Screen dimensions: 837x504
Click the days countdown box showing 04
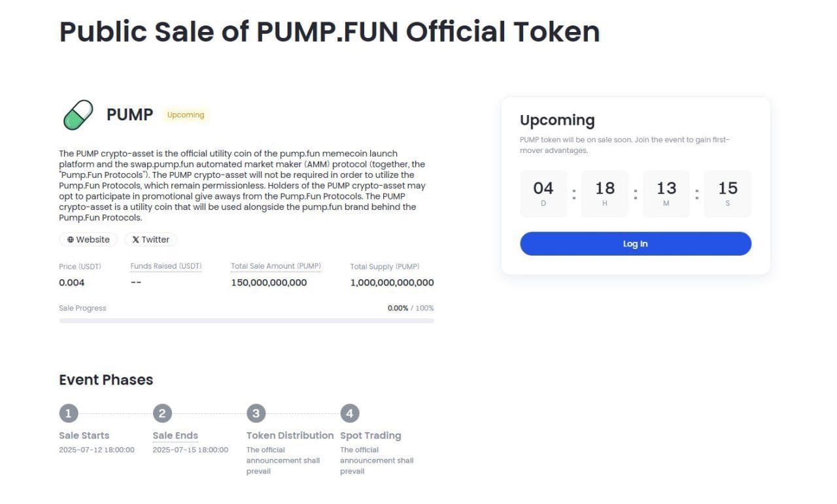point(543,193)
